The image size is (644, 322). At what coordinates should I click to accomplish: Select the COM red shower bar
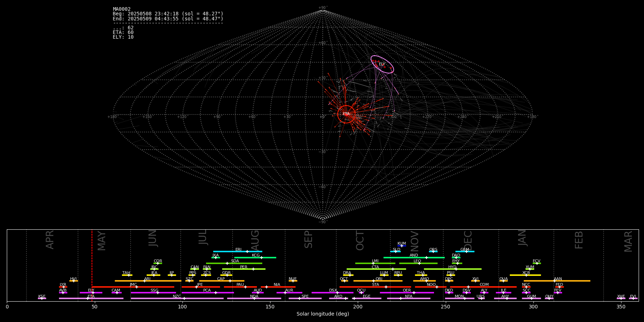484,287
